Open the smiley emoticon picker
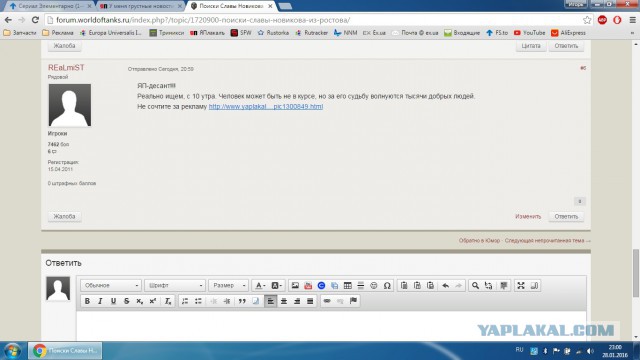Image resolution: width=640 pixels, height=360 pixels. [x=373, y=285]
